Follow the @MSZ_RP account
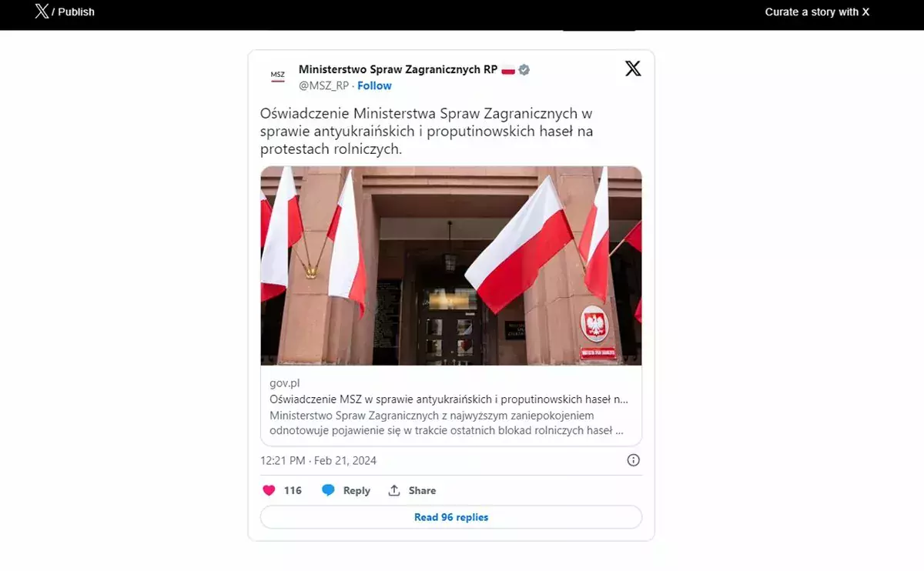 pyautogui.click(x=374, y=85)
